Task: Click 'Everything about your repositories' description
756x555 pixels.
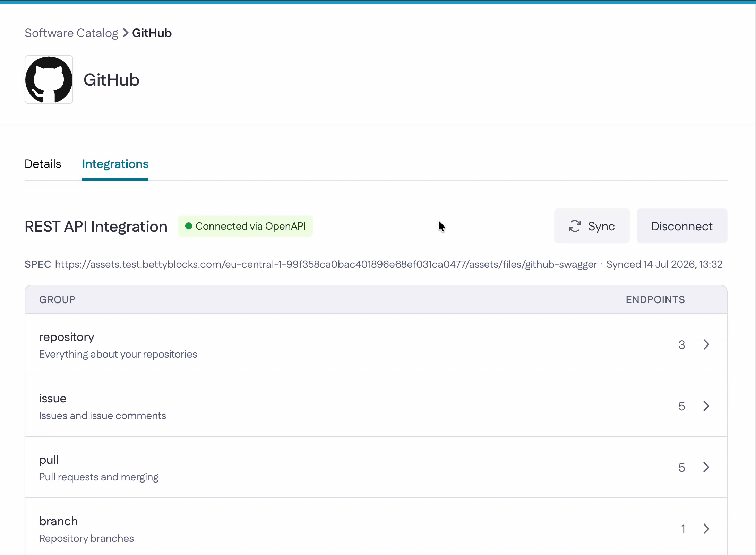Action: click(x=118, y=354)
